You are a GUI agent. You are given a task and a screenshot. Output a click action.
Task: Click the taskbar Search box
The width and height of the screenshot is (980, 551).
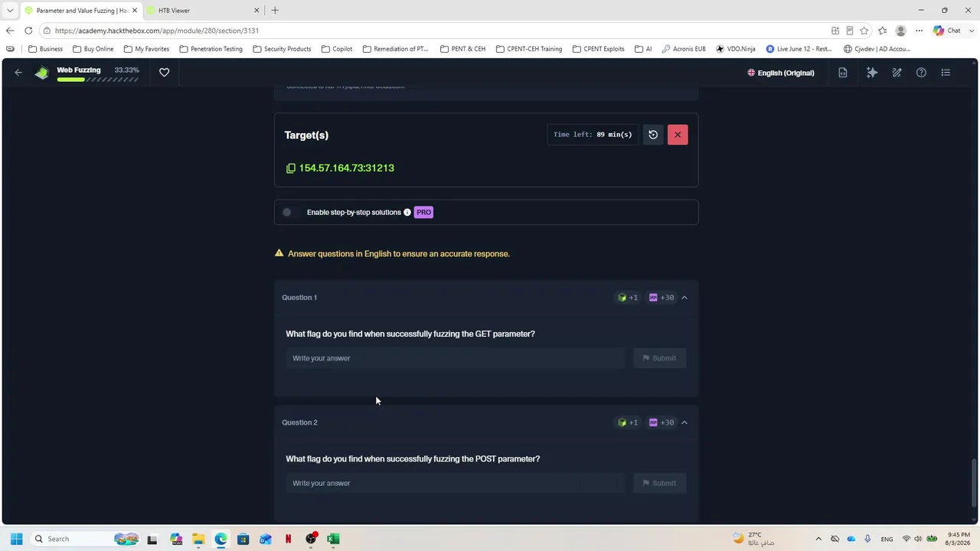pyautogui.click(x=84, y=539)
